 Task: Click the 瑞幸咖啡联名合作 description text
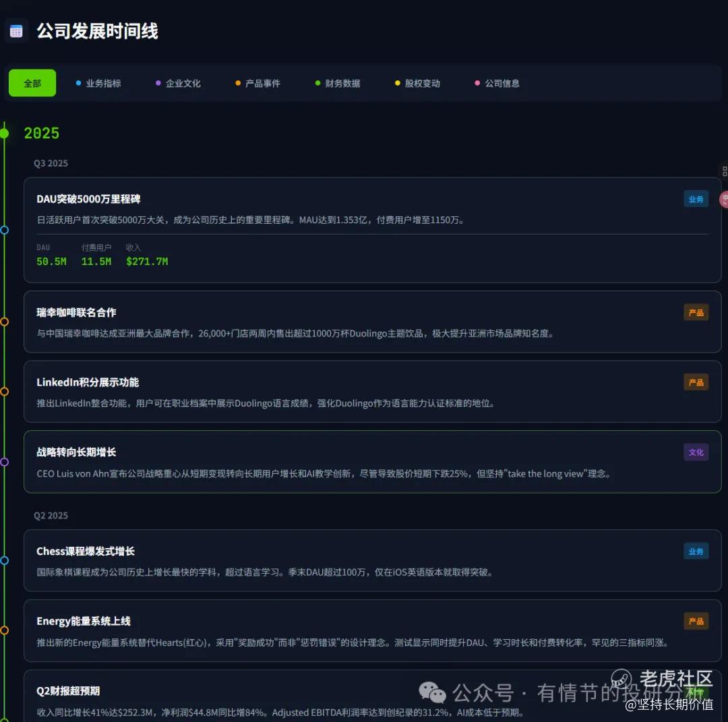click(295, 334)
